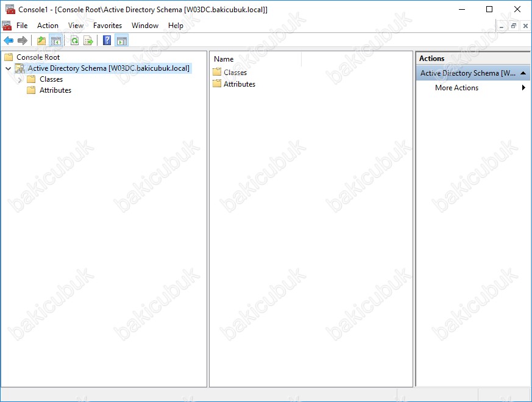
Task: Select Attributes in the results pane
Action: pos(239,84)
